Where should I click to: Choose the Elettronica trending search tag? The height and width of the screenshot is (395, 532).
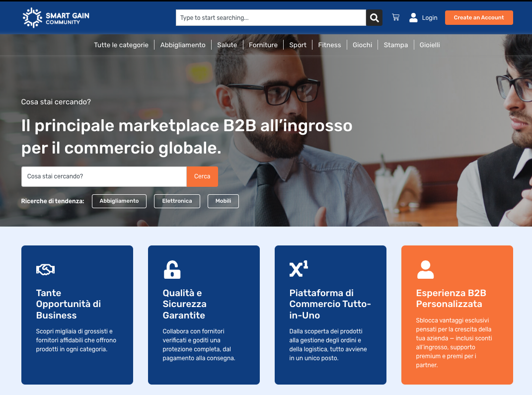[177, 201]
